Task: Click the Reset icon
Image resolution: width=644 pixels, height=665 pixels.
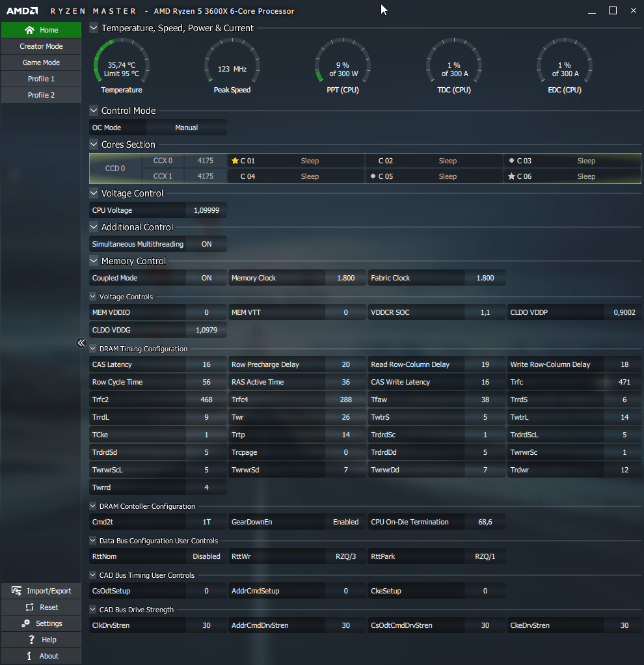Action: [29, 607]
